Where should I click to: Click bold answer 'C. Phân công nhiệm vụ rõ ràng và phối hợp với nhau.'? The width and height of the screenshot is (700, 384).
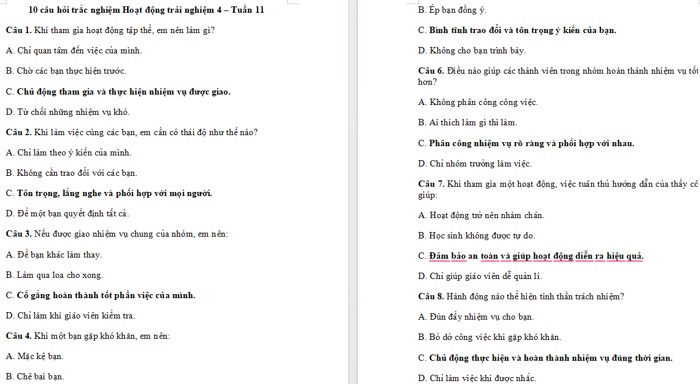click(x=526, y=143)
